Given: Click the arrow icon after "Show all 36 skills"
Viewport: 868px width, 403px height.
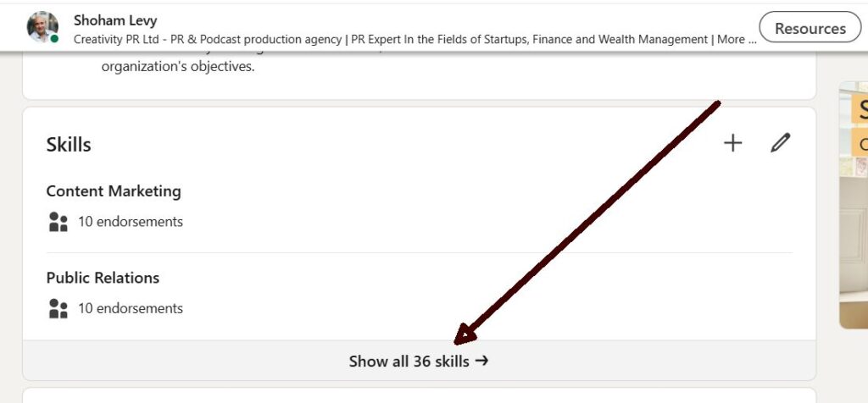Looking at the screenshot, I should click(482, 361).
